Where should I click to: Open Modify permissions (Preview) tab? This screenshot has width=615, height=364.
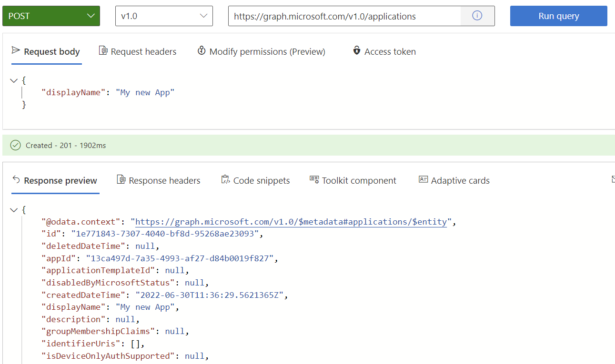(262, 52)
